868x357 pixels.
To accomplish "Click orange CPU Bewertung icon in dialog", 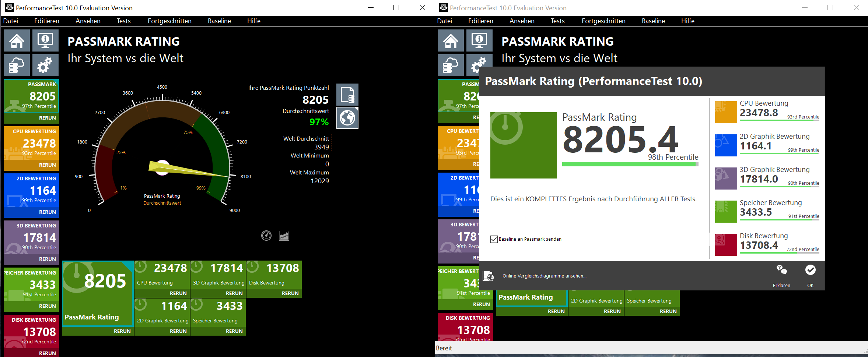I will click(726, 112).
